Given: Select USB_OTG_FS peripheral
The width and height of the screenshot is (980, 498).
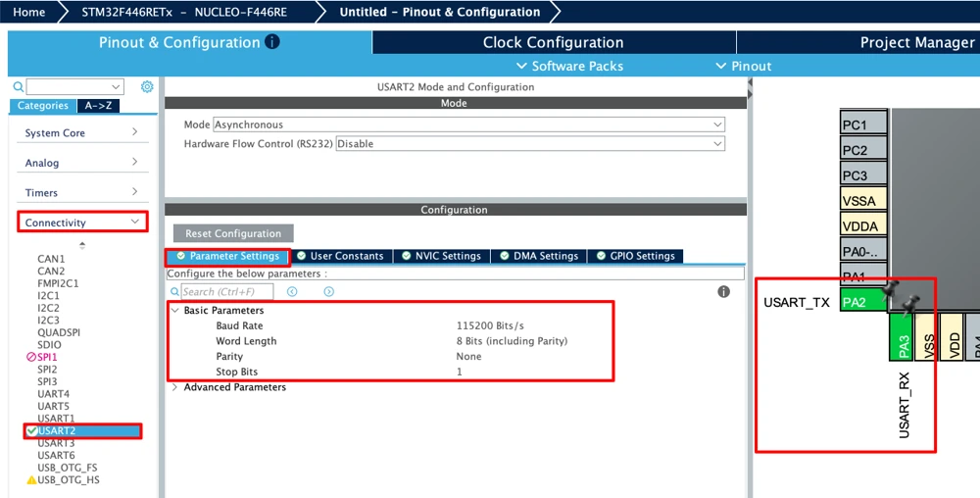Looking at the screenshot, I should pos(67,468).
